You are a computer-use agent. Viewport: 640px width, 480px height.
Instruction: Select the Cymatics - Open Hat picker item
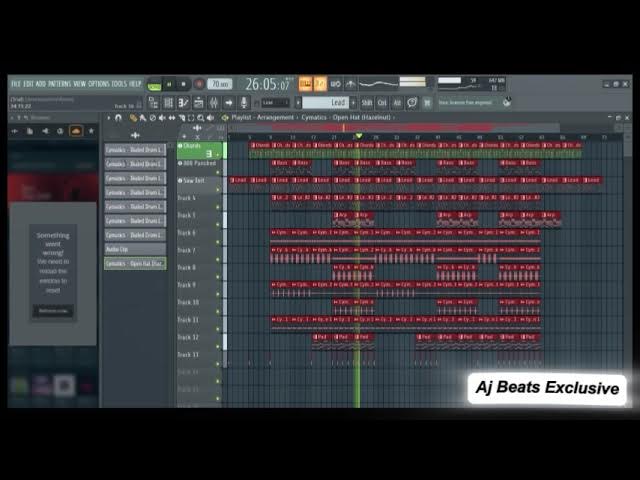(x=135, y=264)
